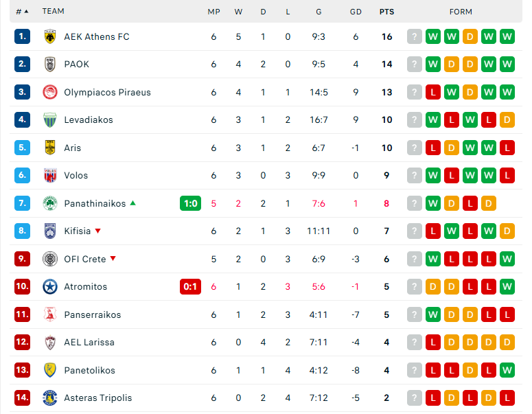Click Panetolikos most recent win form badge
This screenshot has height=414, width=532.
(x=507, y=370)
